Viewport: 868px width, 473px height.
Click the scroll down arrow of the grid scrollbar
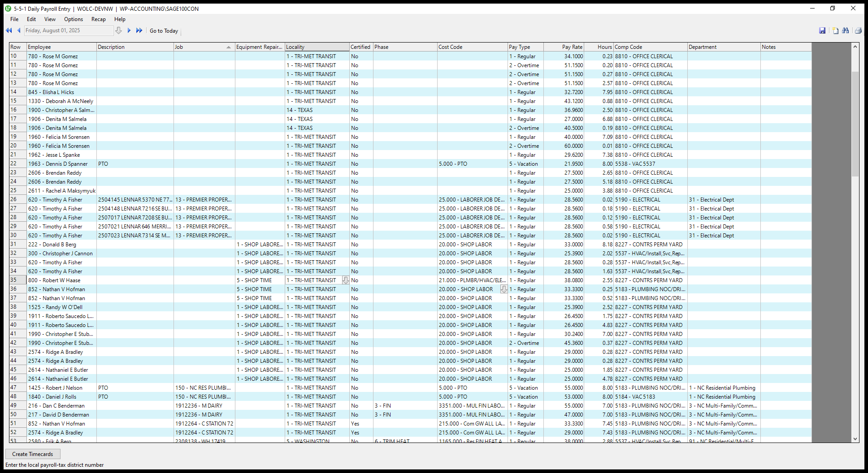pos(855,439)
